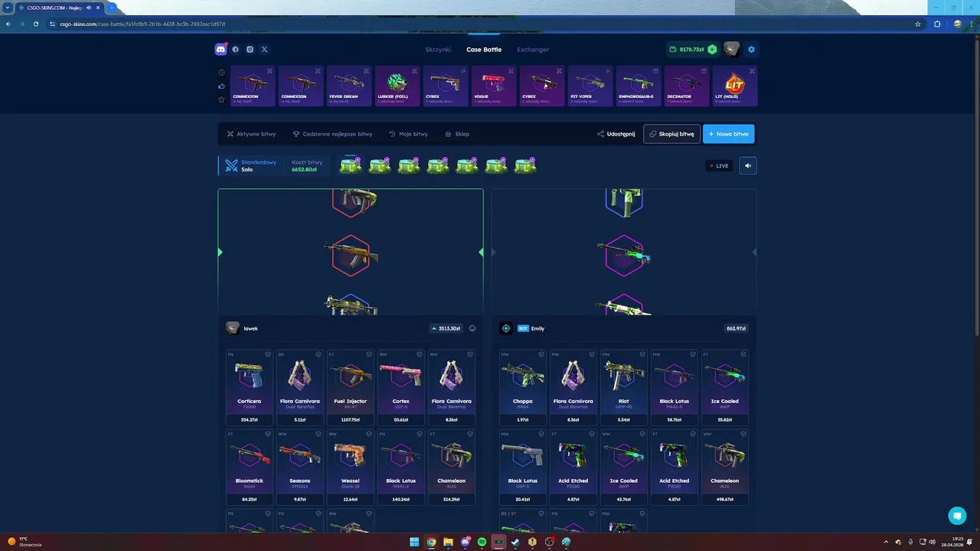980x551 pixels.
Task: Open the Sklep section
Action: click(x=457, y=134)
